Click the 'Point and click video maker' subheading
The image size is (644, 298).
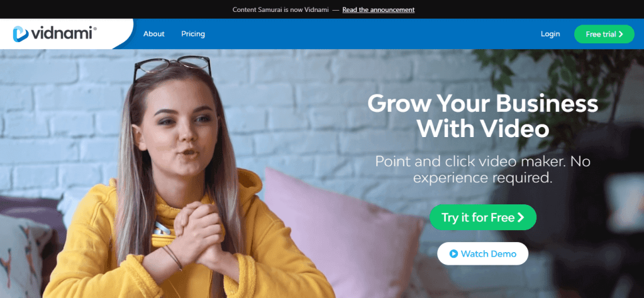pyautogui.click(x=482, y=169)
